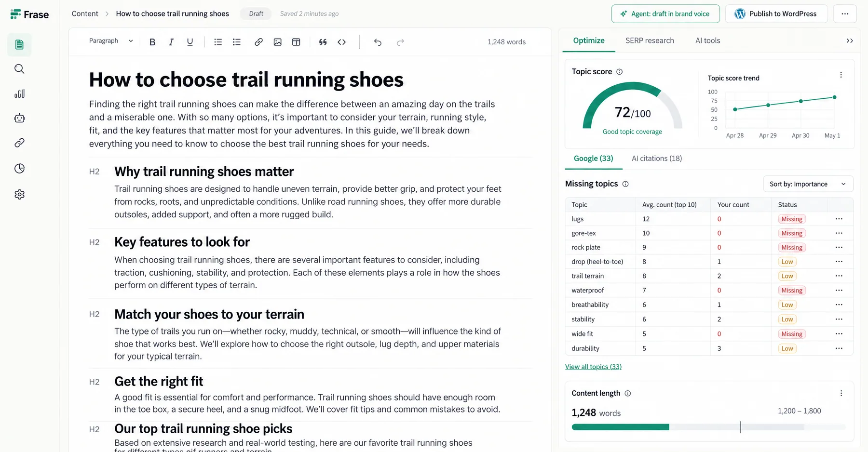
Task: Undo the last edit
Action: (378, 42)
